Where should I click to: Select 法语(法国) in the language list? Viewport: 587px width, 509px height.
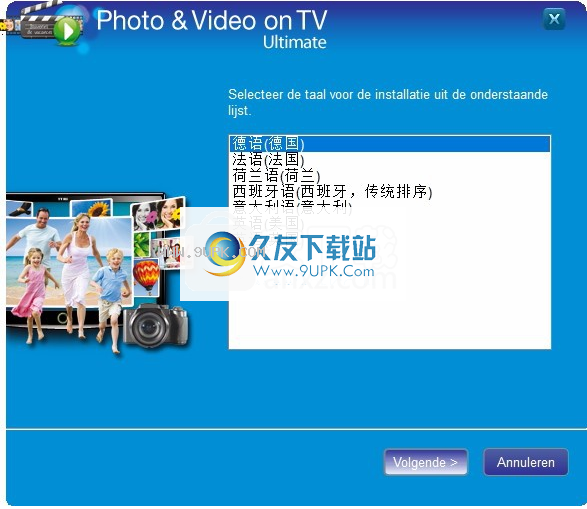[x=389, y=159]
